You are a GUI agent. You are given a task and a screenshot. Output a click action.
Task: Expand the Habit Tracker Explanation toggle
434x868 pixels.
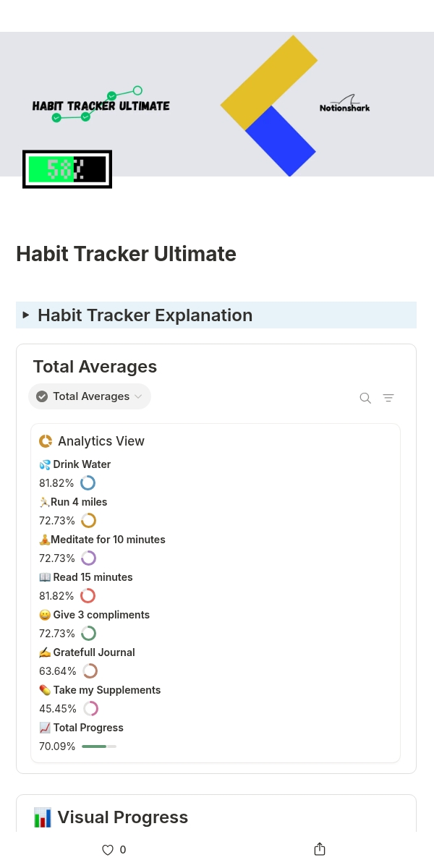(x=26, y=315)
